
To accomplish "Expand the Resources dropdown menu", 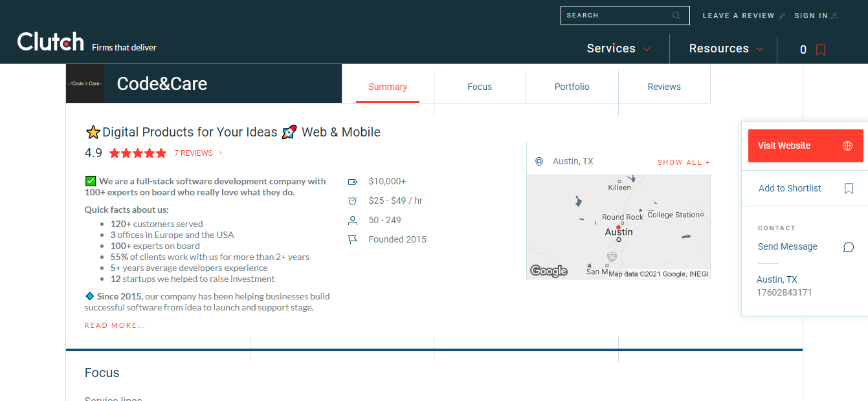I will tap(727, 49).
